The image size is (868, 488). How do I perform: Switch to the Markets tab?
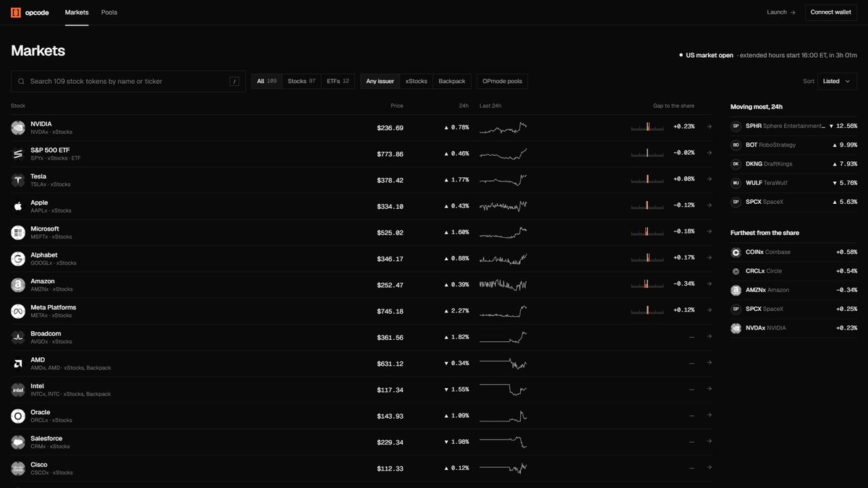(x=77, y=12)
